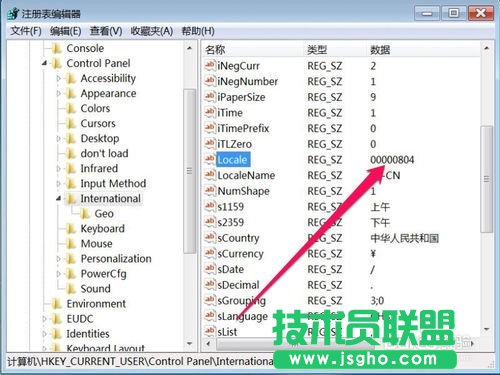Click the sDecimal string value icon
This screenshot has width=500, height=375.
(210, 285)
